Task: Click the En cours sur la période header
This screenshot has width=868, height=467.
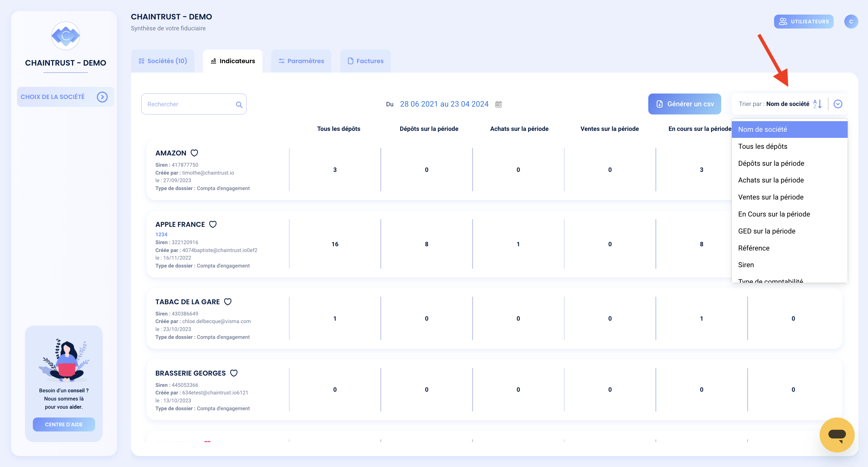Action: [x=700, y=129]
